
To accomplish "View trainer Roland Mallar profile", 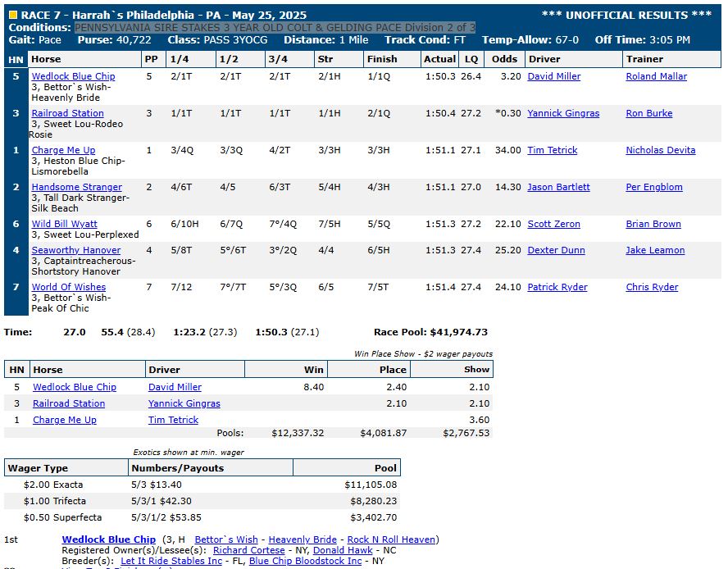I will [x=656, y=76].
